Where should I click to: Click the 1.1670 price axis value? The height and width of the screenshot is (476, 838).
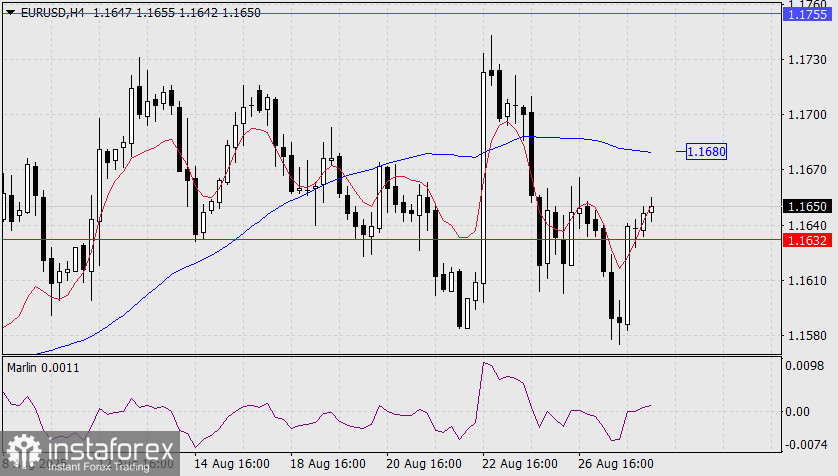click(807, 169)
